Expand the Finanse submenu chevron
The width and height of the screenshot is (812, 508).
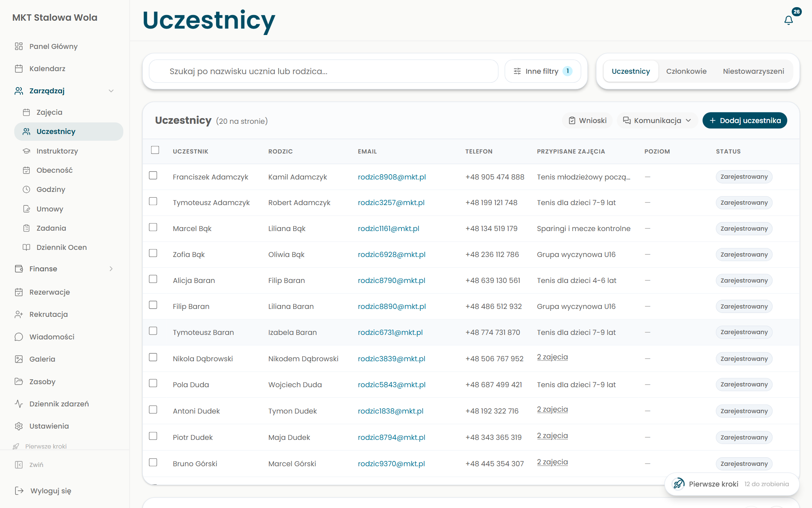[111, 269]
